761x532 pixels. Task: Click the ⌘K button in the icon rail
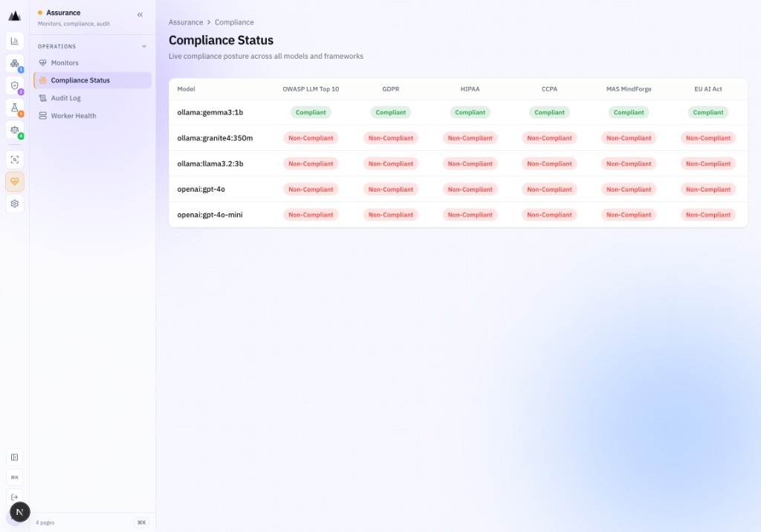[15, 477]
